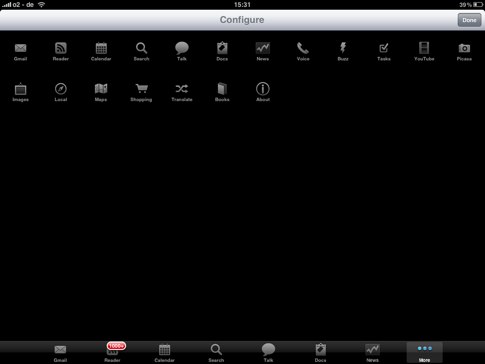The height and width of the screenshot is (364, 485).
Task: Switch to Reader tab in bottom bar
Action: [112, 353]
